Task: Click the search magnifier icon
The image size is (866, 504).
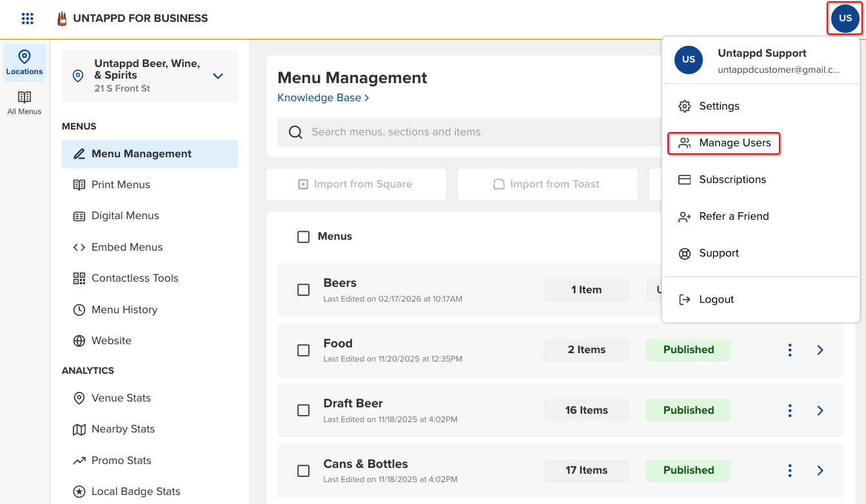Action: (296, 132)
